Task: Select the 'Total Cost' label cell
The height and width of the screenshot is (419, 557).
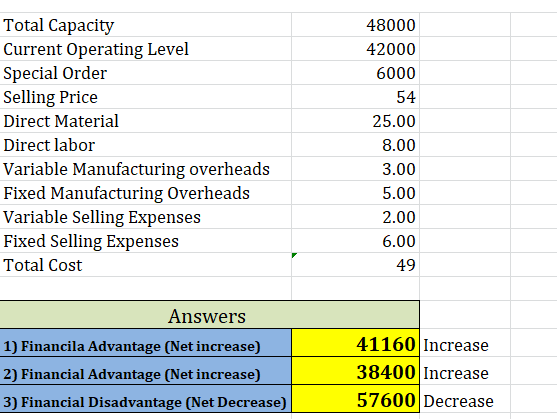Action: [x=146, y=265]
